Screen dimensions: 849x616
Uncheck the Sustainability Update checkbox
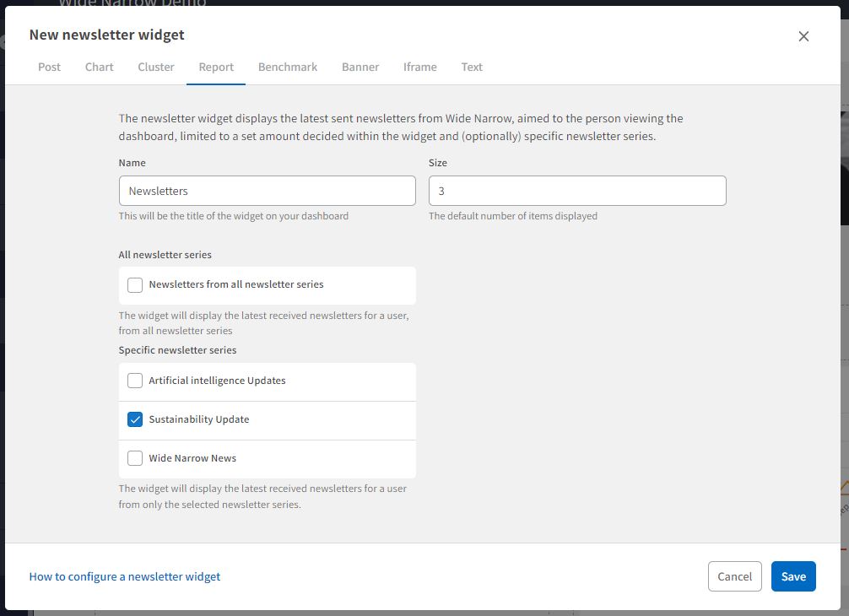(x=135, y=419)
